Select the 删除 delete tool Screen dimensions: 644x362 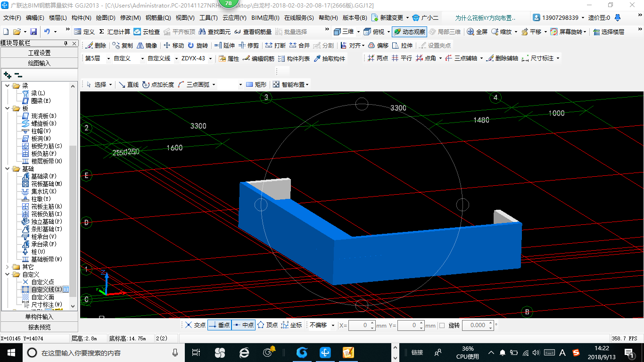tap(96, 45)
